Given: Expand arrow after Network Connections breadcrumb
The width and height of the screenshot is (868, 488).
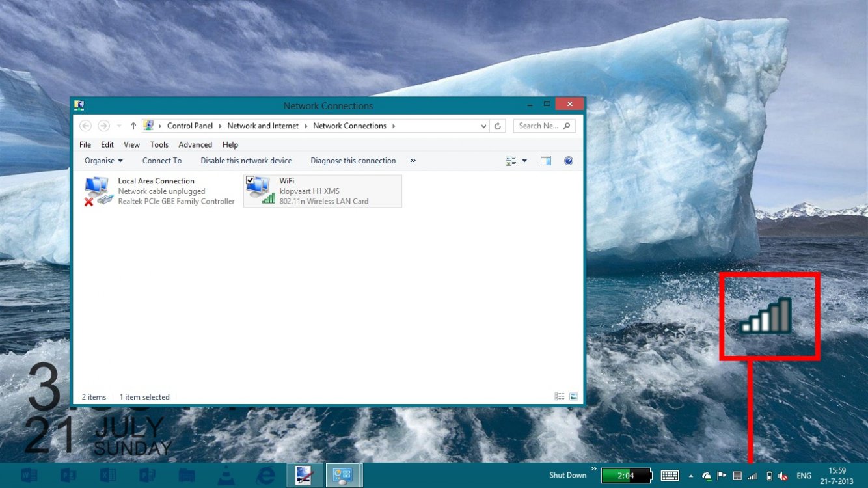Looking at the screenshot, I should (x=393, y=126).
